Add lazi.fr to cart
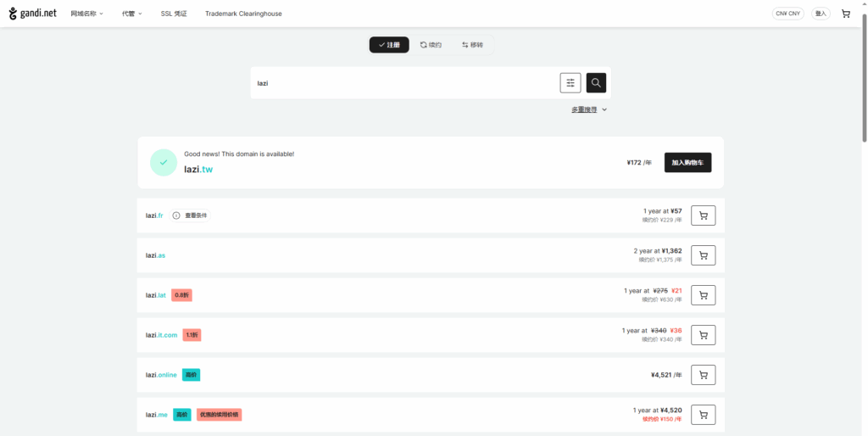The width and height of the screenshot is (868, 436). tap(703, 215)
